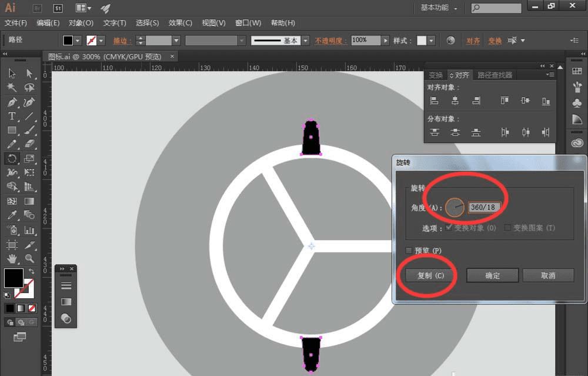Open the 文件(F) menu
Viewport: 588px width, 376px height.
click(x=15, y=23)
